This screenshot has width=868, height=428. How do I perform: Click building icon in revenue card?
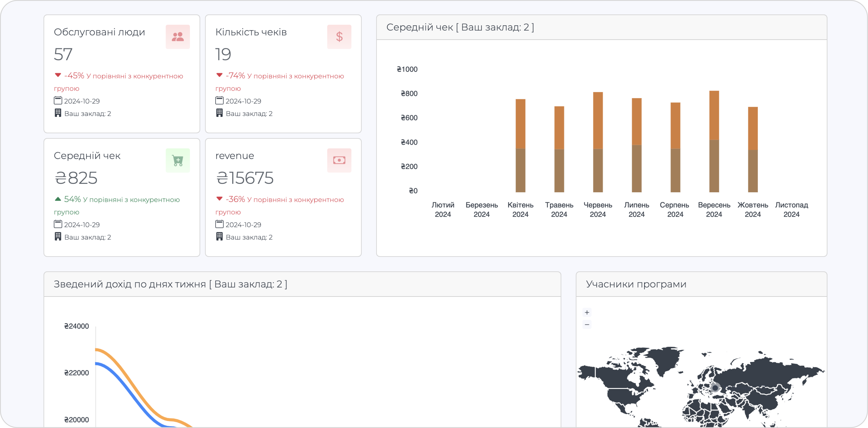pos(219,237)
